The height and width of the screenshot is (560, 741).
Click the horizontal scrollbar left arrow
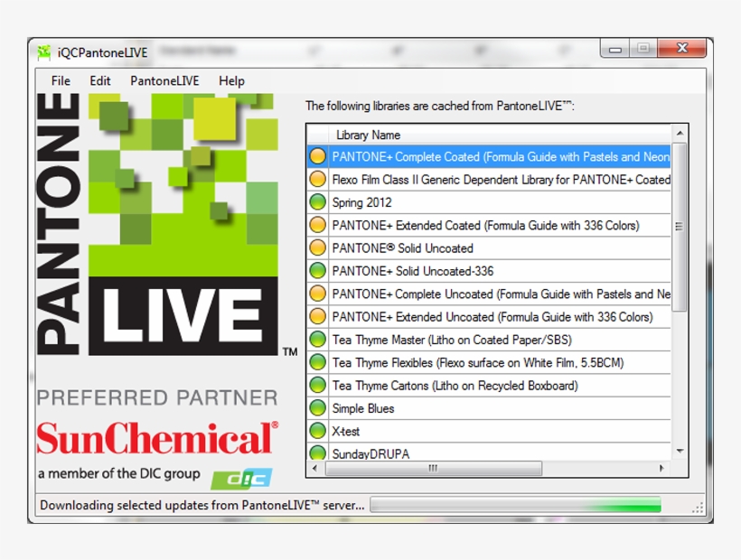[x=314, y=469]
